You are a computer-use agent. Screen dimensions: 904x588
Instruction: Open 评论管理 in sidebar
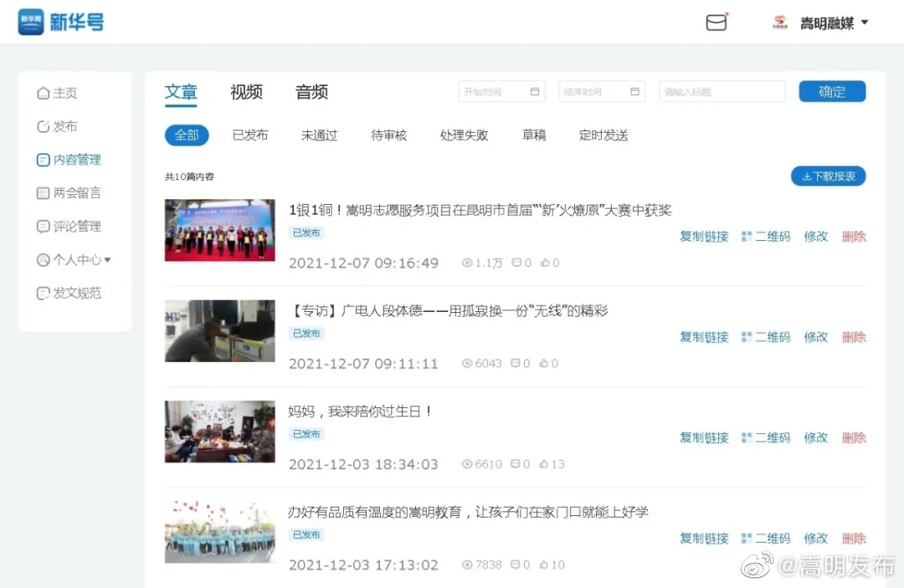point(69,227)
